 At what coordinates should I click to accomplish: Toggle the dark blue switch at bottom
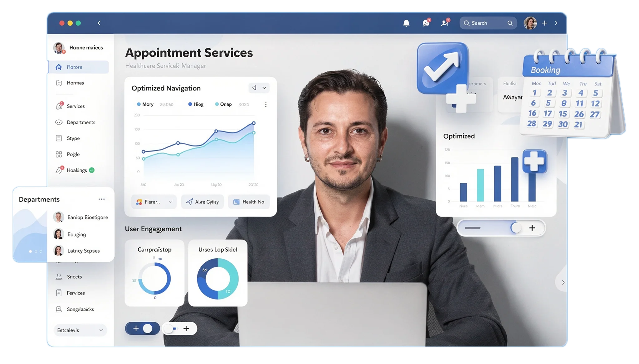tap(143, 328)
